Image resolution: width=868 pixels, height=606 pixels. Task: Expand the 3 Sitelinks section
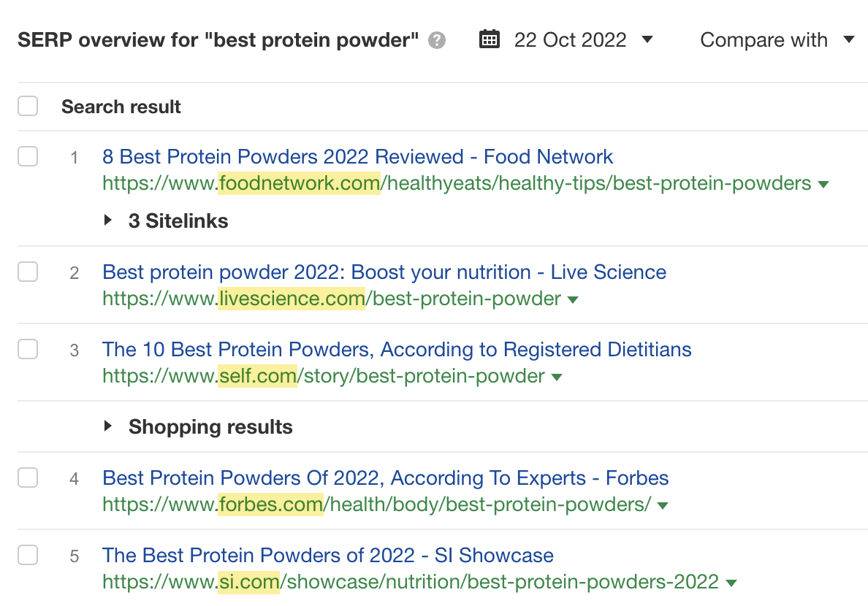click(177, 220)
